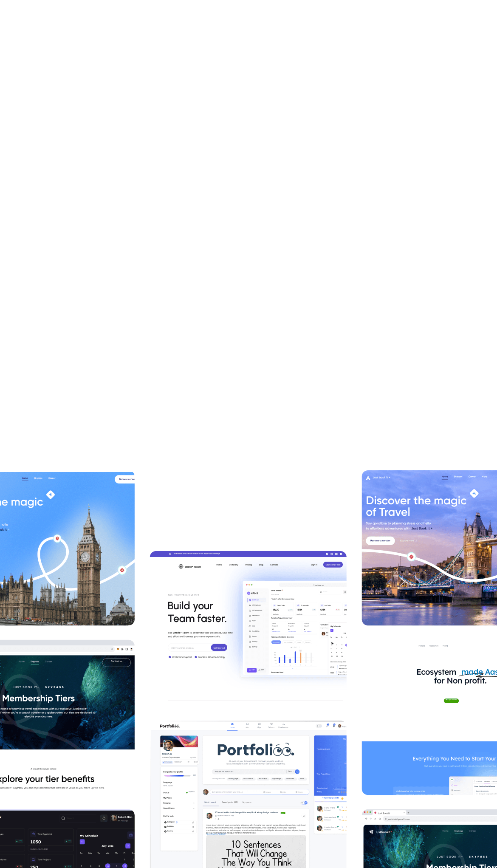Click the bell icon in dark dashboard

click(x=104, y=818)
